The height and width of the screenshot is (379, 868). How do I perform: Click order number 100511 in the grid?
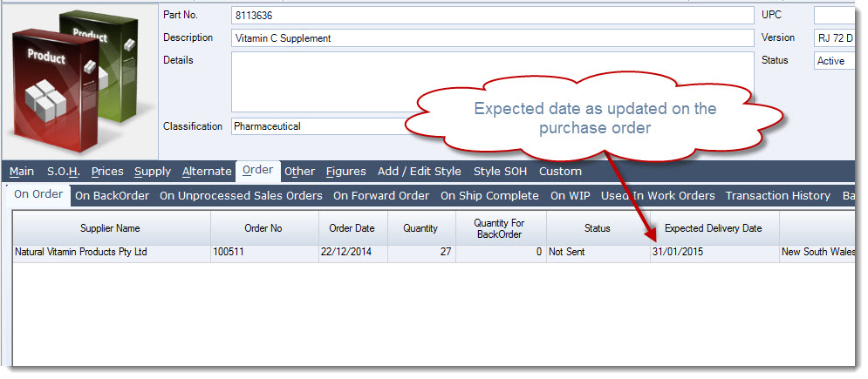click(x=264, y=253)
